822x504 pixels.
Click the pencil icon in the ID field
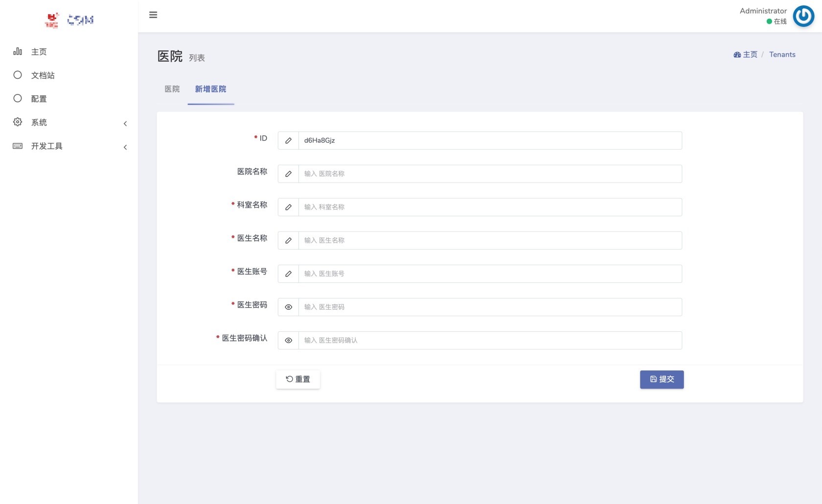288,140
